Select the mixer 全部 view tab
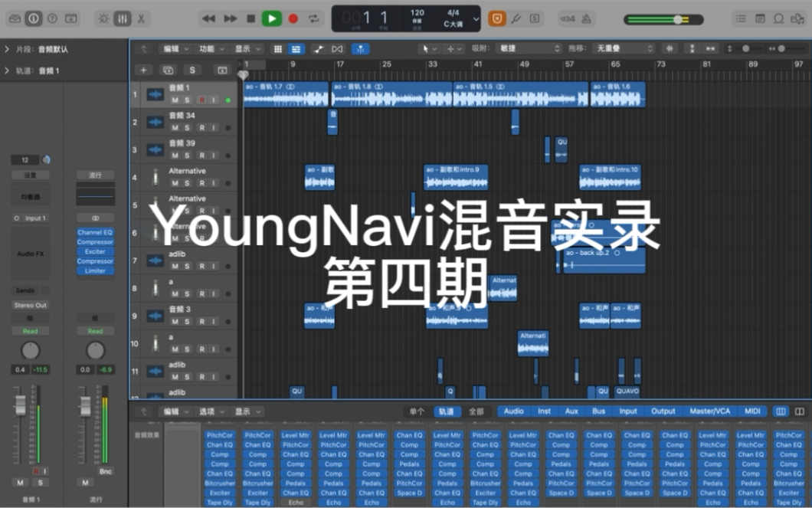Image resolution: width=812 pixels, height=508 pixels. pos(476,411)
